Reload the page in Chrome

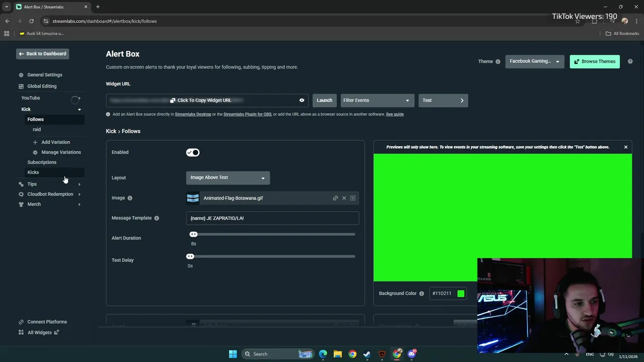[31, 21]
